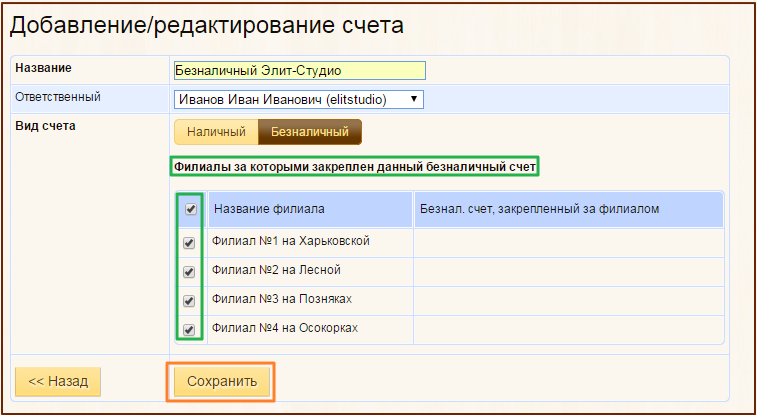757x415 pixels.
Task: Go back with the << Назад button
Action: coord(58,381)
